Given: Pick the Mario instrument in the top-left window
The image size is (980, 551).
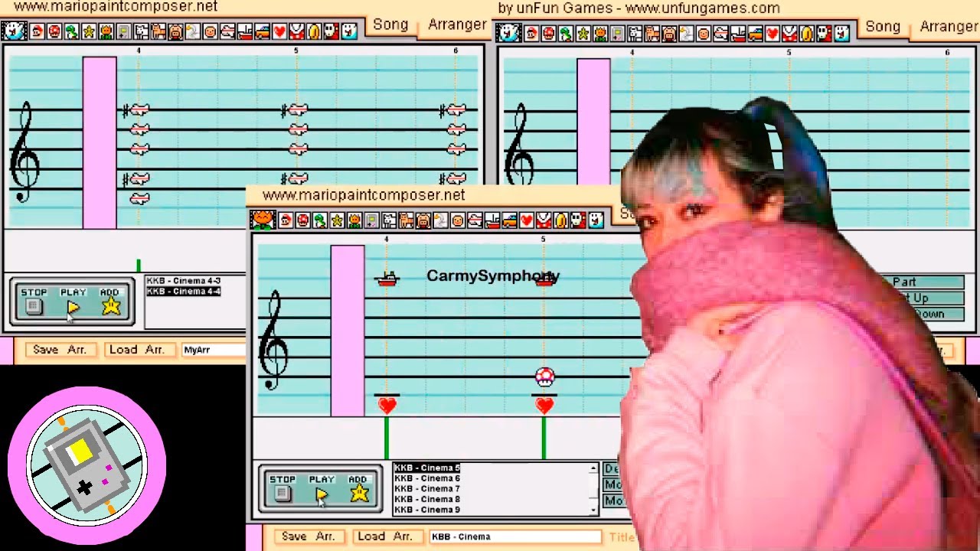Looking at the screenshot, I should click(38, 31).
